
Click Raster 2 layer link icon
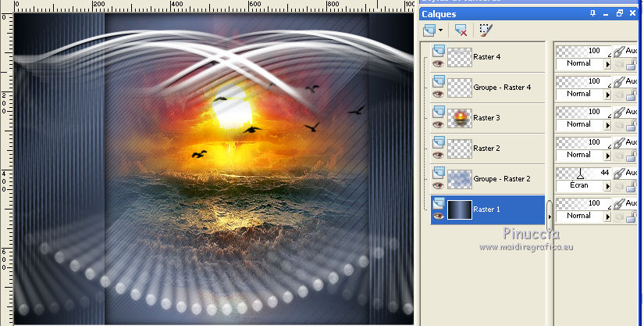click(x=619, y=142)
